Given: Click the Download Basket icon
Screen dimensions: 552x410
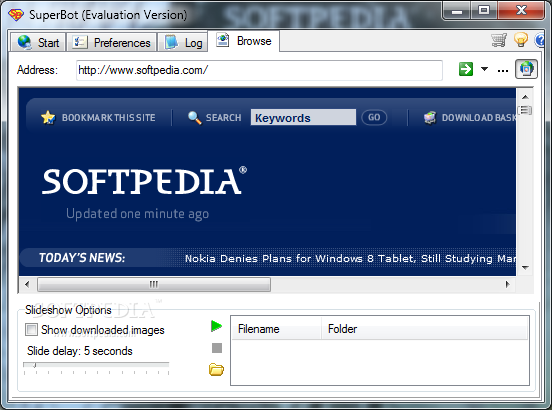Looking at the screenshot, I should click(x=429, y=118).
